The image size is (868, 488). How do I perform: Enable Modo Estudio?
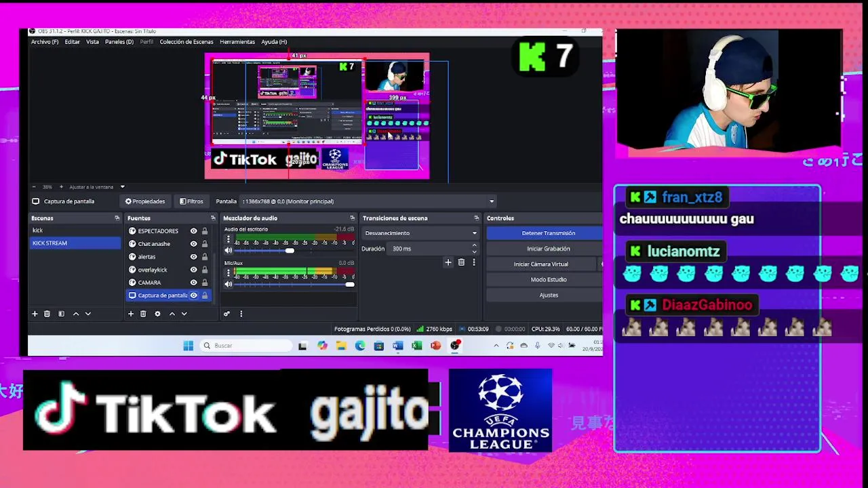545,279
